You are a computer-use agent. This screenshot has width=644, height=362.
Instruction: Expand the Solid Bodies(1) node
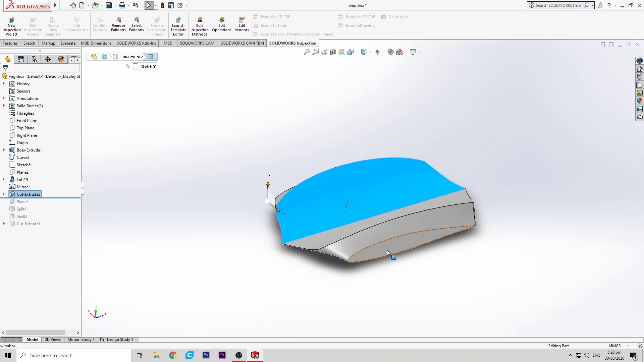(x=4, y=106)
